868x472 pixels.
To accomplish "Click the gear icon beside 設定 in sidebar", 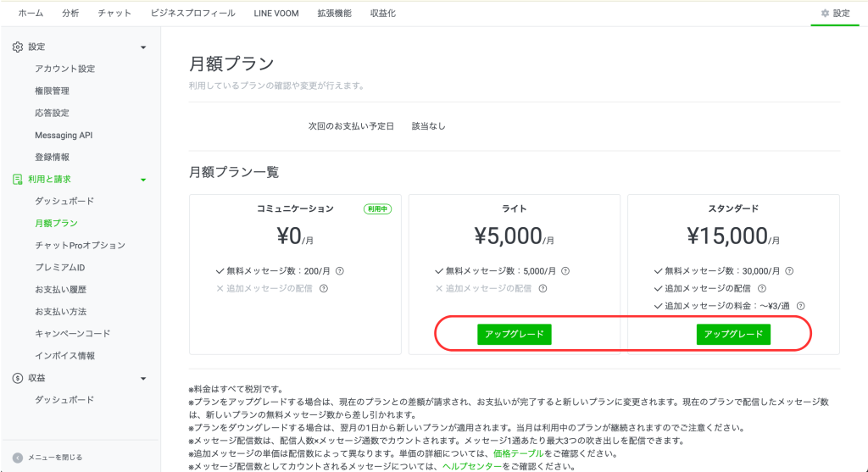I will click(x=17, y=47).
